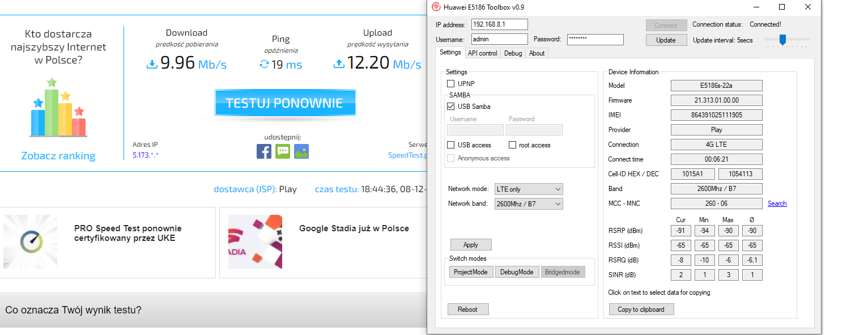The image size is (868, 335).
Task: Click the IP address 5.173.*.* text
Action: (x=146, y=155)
